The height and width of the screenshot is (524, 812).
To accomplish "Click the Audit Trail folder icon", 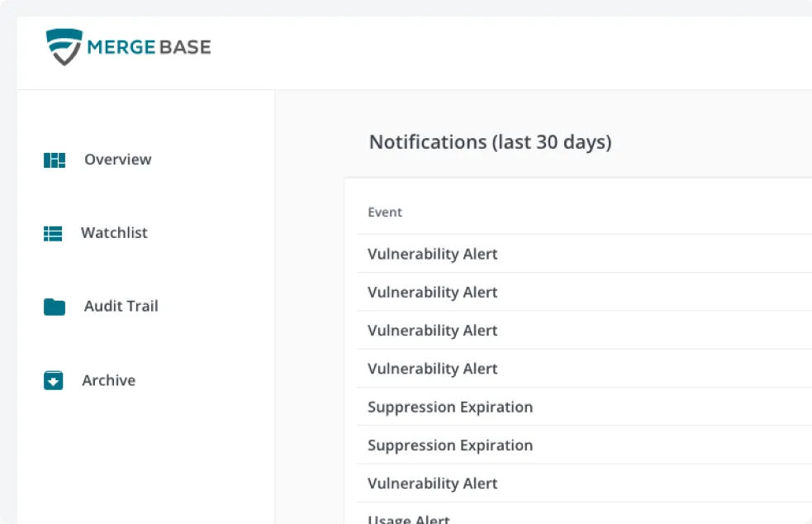I will 54,307.
